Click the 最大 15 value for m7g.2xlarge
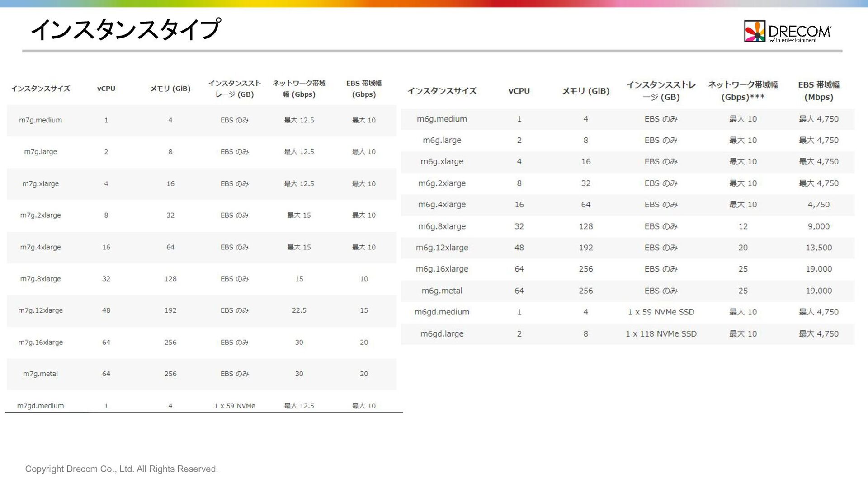This screenshot has height=488, width=868. 299,216
